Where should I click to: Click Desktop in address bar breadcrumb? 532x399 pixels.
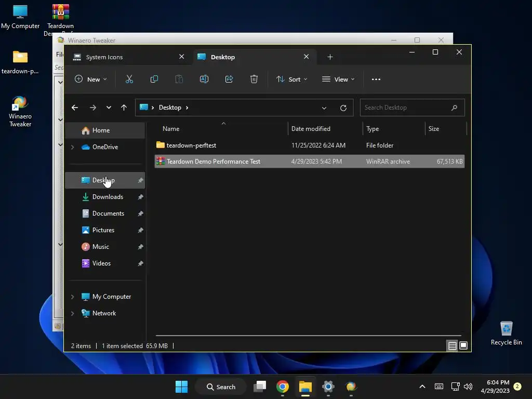coord(170,108)
